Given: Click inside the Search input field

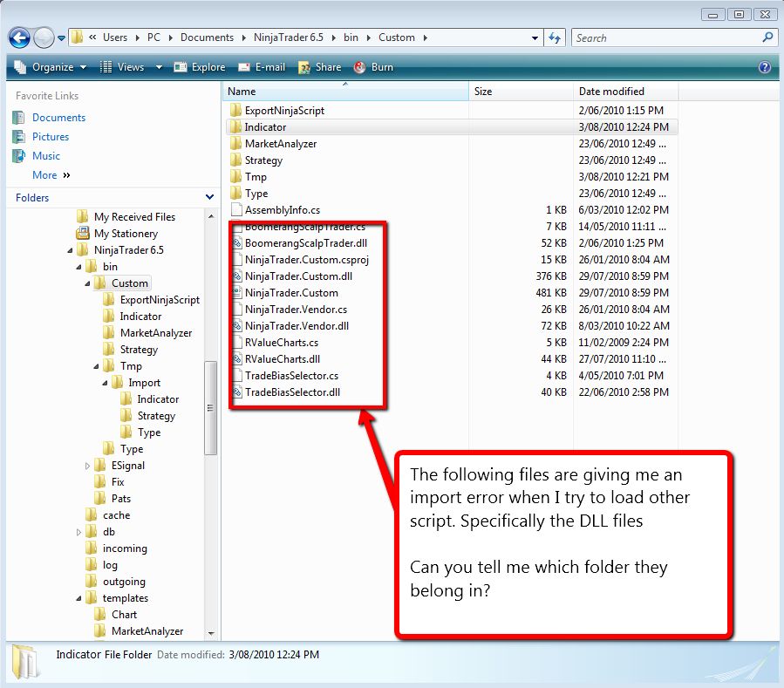Looking at the screenshot, I should pyautogui.click(x=665, y=38).
